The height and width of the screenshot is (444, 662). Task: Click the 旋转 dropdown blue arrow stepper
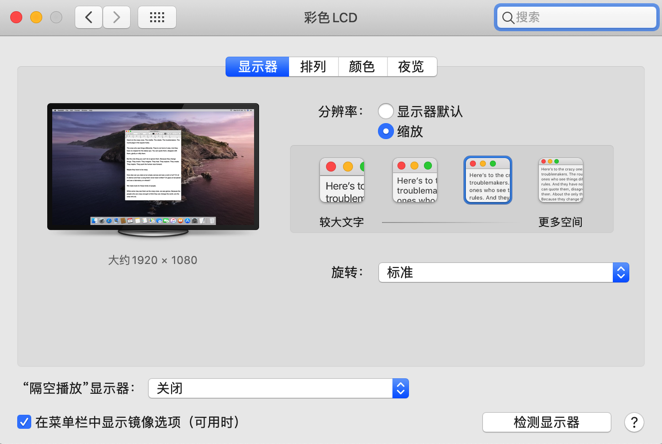[621, 273]
